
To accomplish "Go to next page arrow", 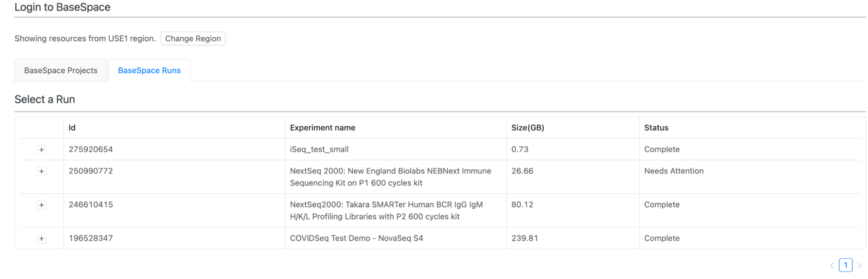I will [859, 266].
